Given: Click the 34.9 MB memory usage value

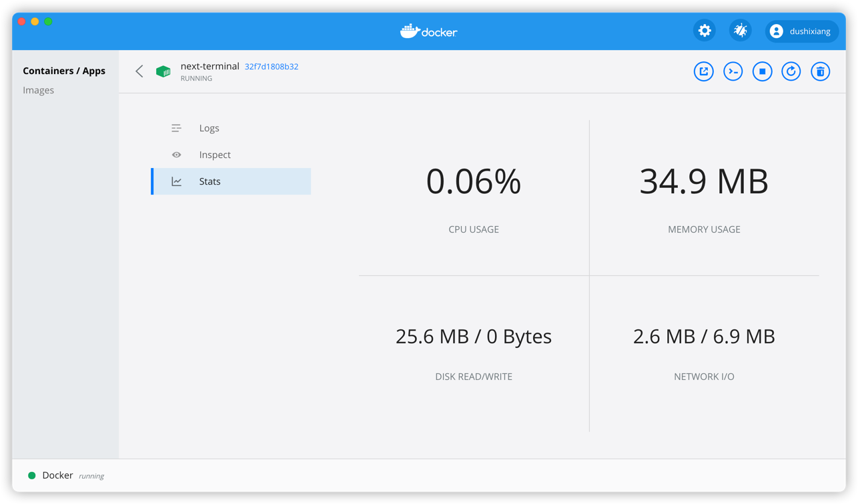Looking at the screenshot, I should pyautogui.click(x=704, y=181).
